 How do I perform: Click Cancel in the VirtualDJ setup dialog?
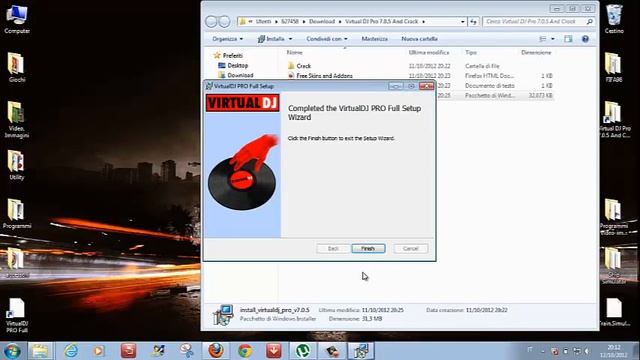click(x=411, y=248)
